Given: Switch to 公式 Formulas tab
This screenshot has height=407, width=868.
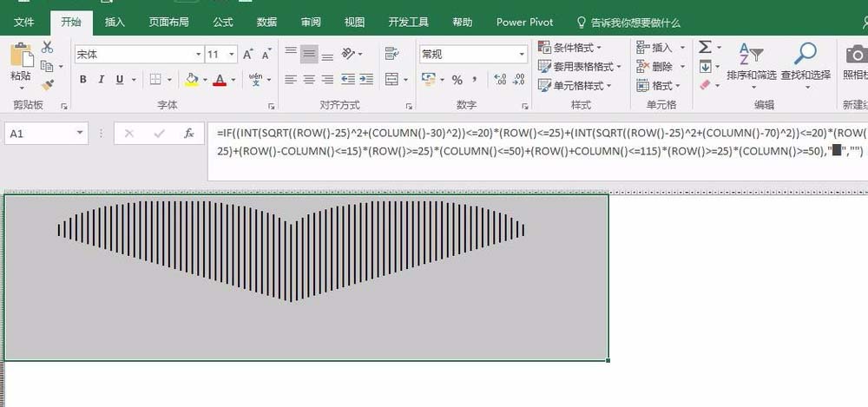Looking at the screenshot, I should [223, 23].
